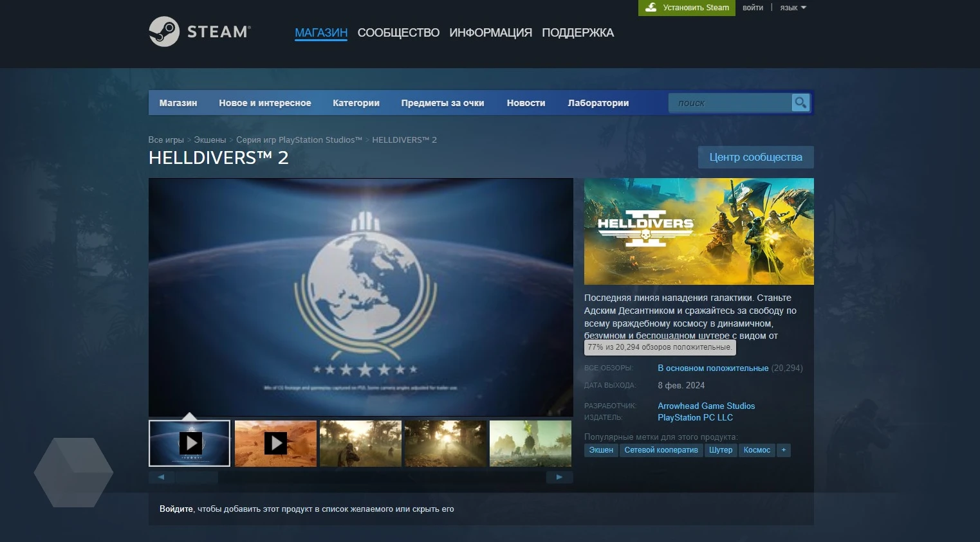Screen dimensions: 980x542
Task: Click Все игры breadcrumb
Action: pyautogui.click(x=166, y=140)
